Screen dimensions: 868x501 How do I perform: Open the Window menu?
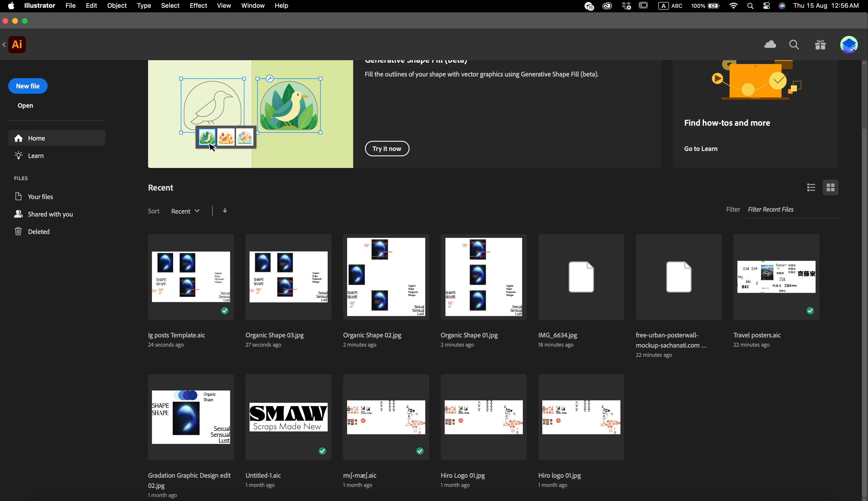[x=252, y=6]
